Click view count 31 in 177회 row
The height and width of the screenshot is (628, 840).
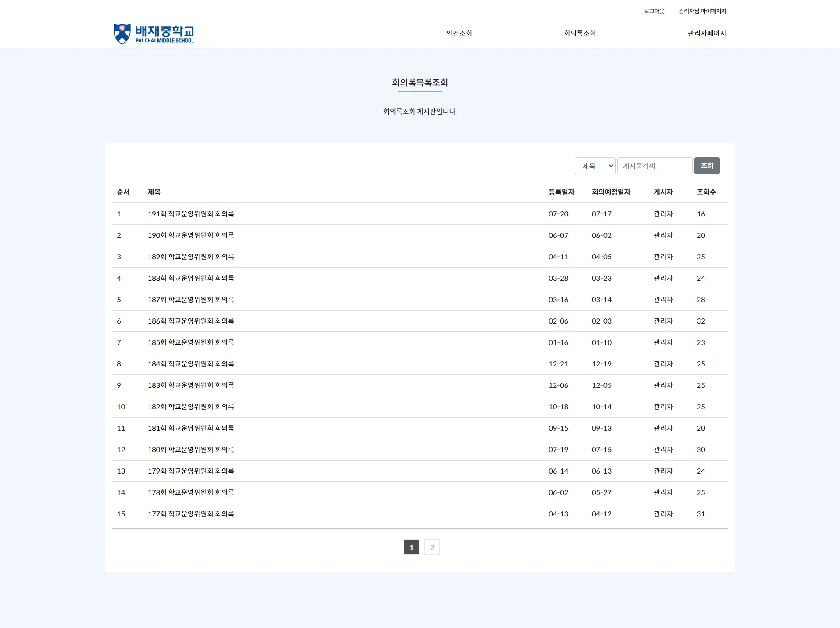(701, 514)
